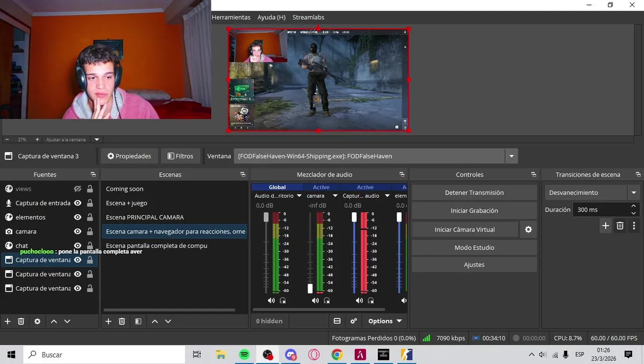Switch to the Global mixer tab

[277, 187]
